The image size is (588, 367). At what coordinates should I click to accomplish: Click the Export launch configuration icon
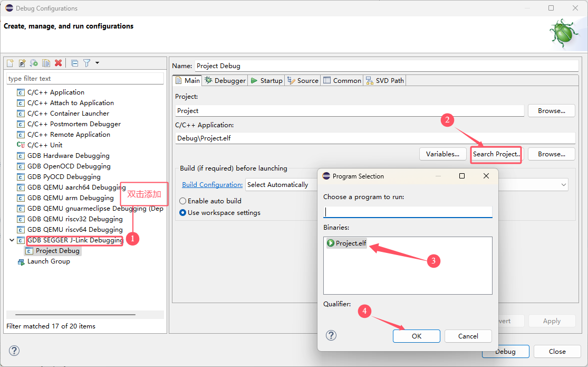click(34, 63)
